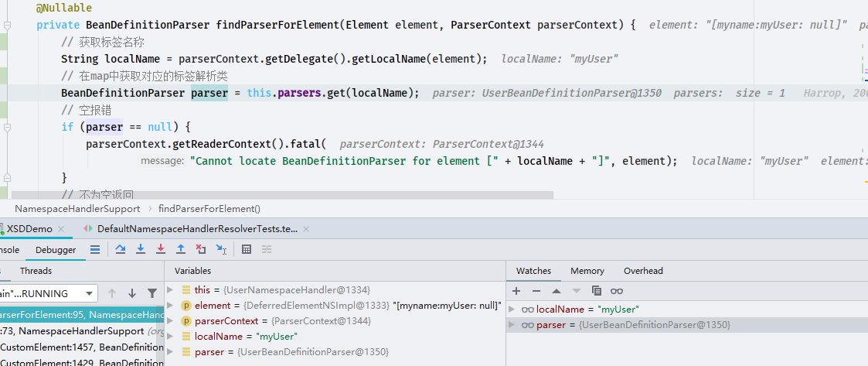The width and height of the screenshot is (868, 366).
Task: Click the Step Over debugger icon
Action: pyautogui.click(x=120, y=250)
